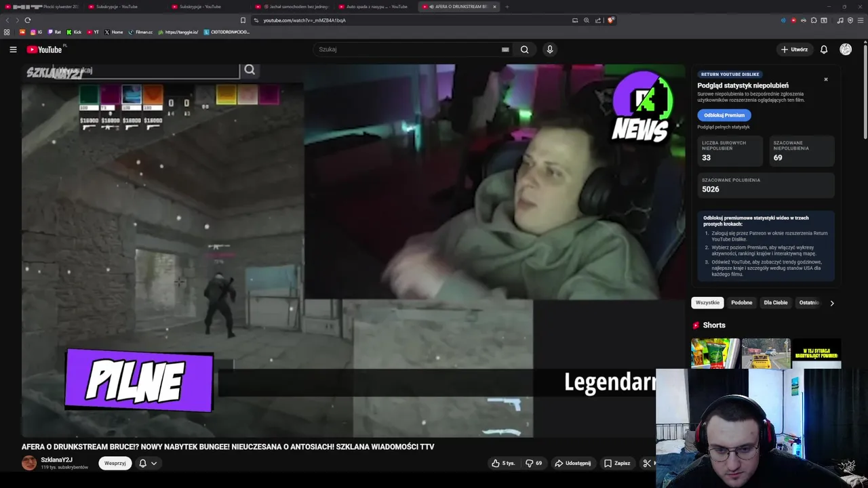This screenshot has width=868, height=488.
Task: Open the browser main menu icon
Action: point(861,20)
